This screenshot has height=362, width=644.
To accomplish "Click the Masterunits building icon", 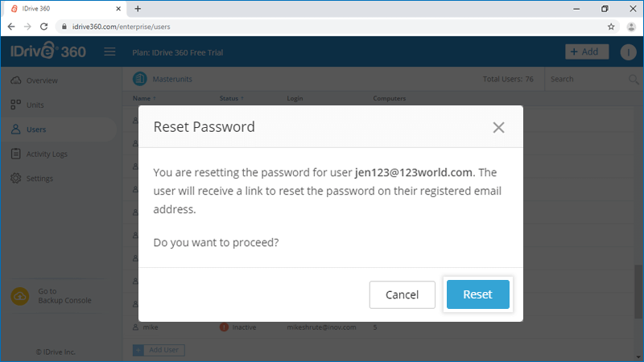I will click(x=139, y=79).
